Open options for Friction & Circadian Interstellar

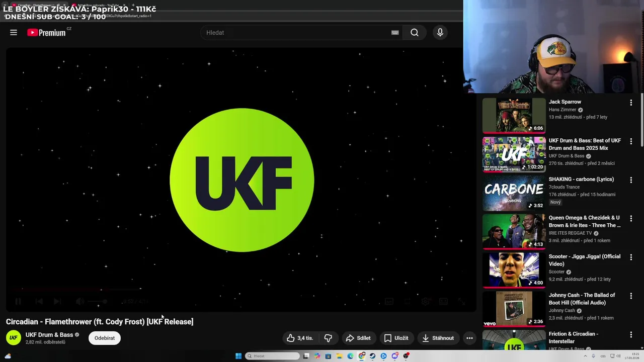tap(631, 335)
